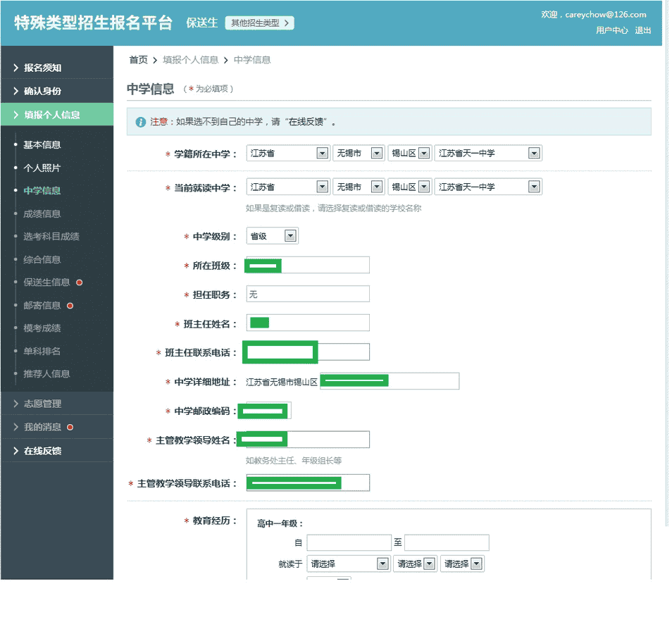The image size is (672, 634).
Task: Click 首页 breadcrumb link
Action: point(138,60)
